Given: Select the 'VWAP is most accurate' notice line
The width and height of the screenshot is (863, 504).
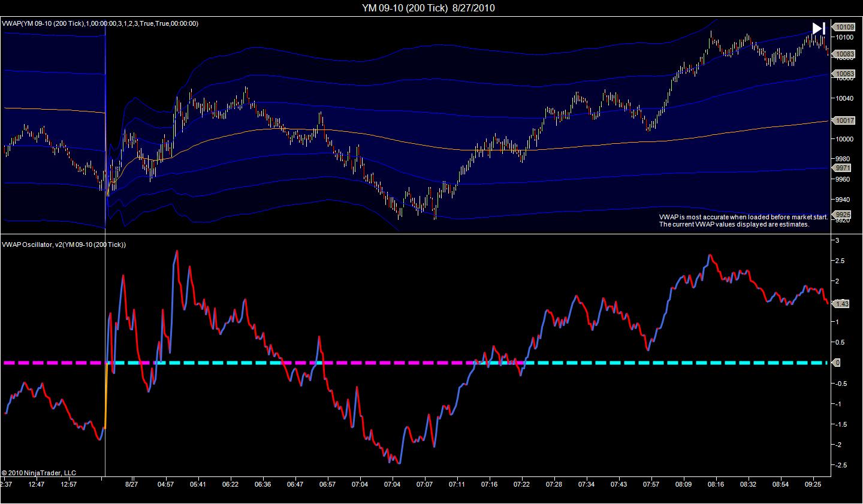Looking at the screenshot, I should click(x=744, y=217).
